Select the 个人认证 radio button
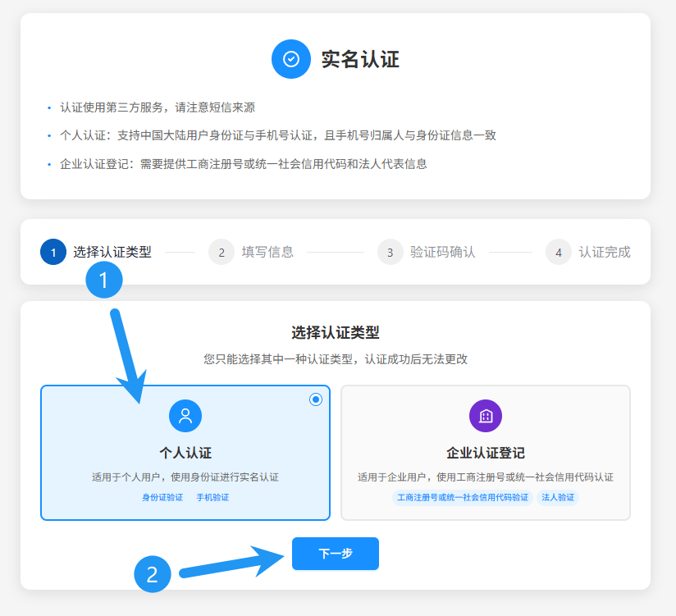The height and width of the screenshot is (616, 676). (316, 399)
